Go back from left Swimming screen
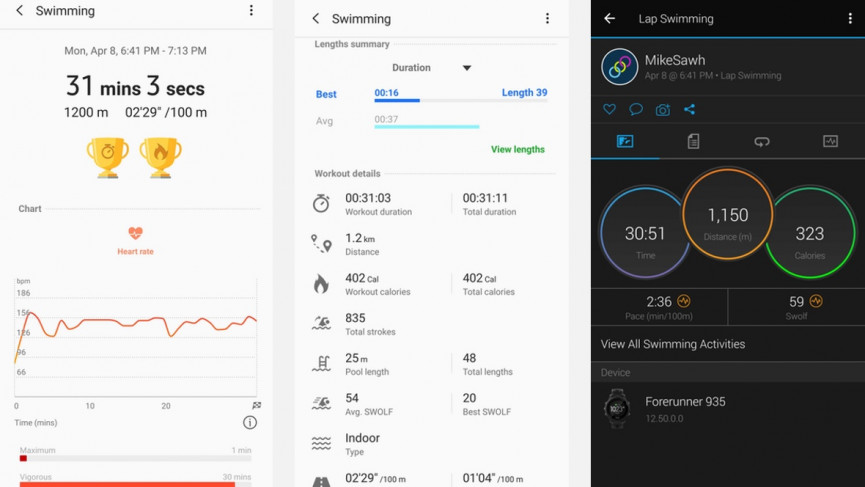This screenshot has width=865, height=487. [x=19, y=10]
